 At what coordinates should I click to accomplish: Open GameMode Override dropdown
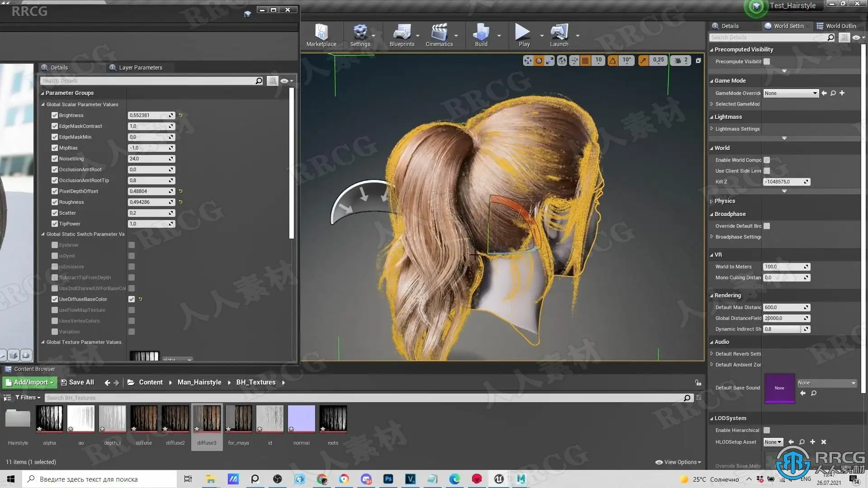tap(791, 93)
